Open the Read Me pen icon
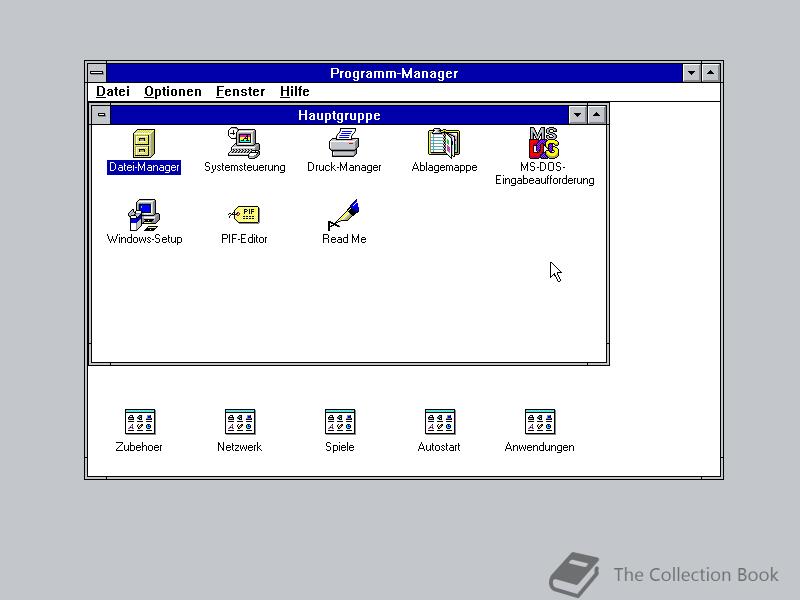The width and height of the screenshot is (800, 600). click(x=344, y=215)
